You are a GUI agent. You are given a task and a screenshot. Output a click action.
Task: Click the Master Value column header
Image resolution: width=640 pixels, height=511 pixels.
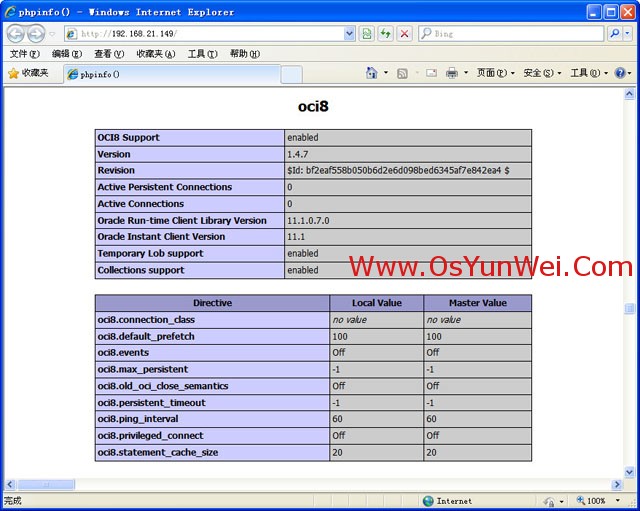(x=478, y=303)
